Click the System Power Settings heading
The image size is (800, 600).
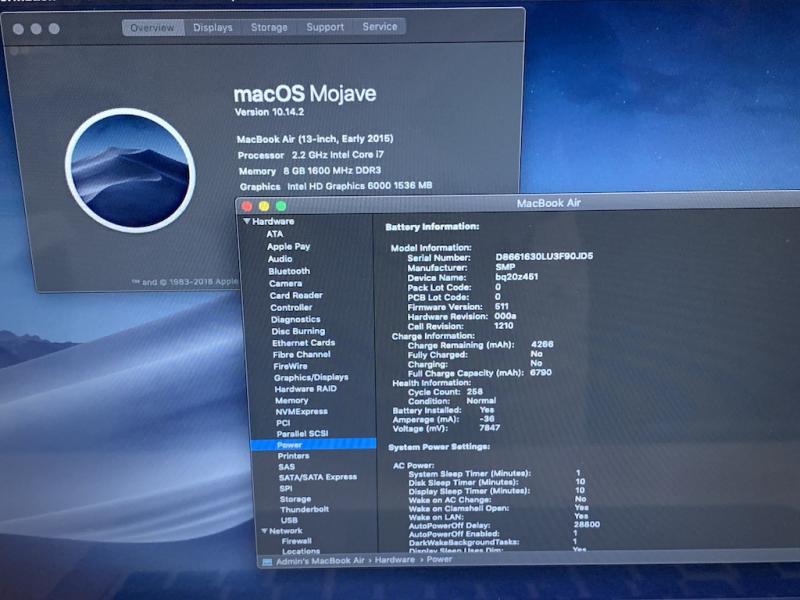point(439,447)
